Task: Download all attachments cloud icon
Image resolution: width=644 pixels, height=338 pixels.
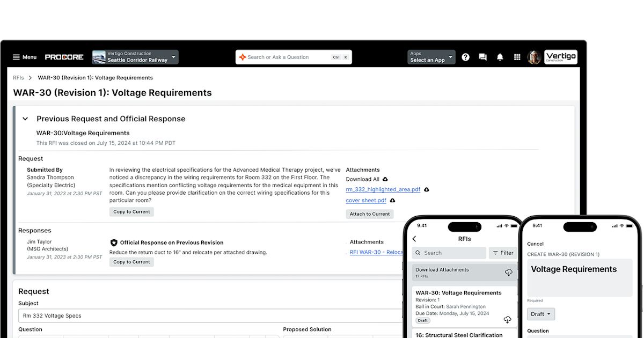Action: [385, 179]
